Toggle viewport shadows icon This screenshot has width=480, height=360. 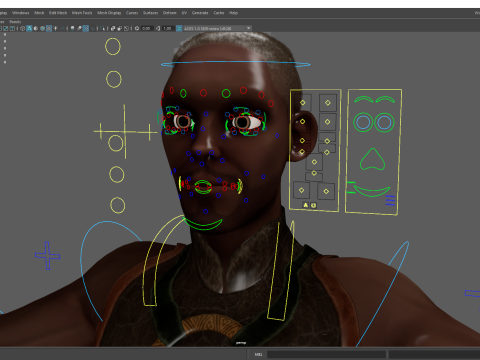62,28
